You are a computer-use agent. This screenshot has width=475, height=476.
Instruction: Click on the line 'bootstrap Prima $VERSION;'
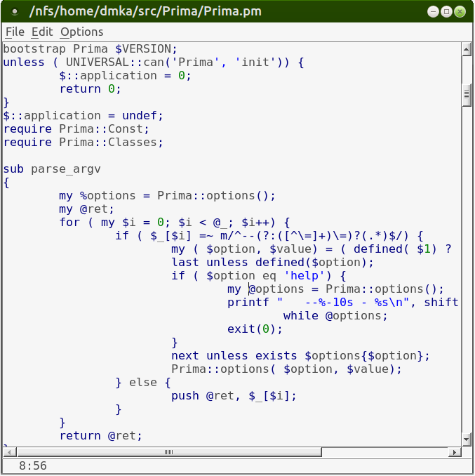pyautogui.click(x=90, y=49)
